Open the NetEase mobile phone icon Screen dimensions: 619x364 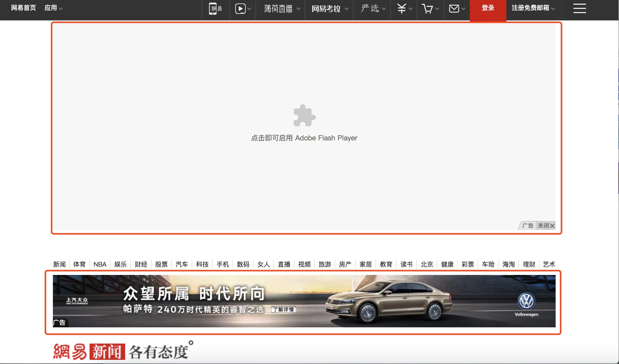215,9
